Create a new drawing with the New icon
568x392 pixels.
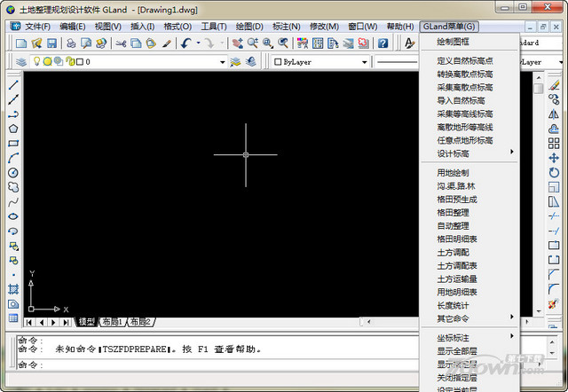pos(21,43)
